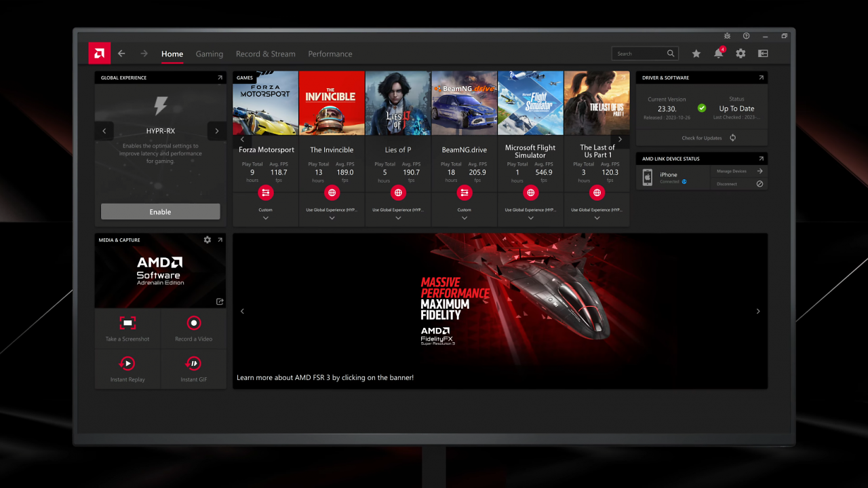Viewport: 868px width, 488px height.
Task: Expand BeamNG.drive profile dropdown
Action: click(x=464, y=218)
